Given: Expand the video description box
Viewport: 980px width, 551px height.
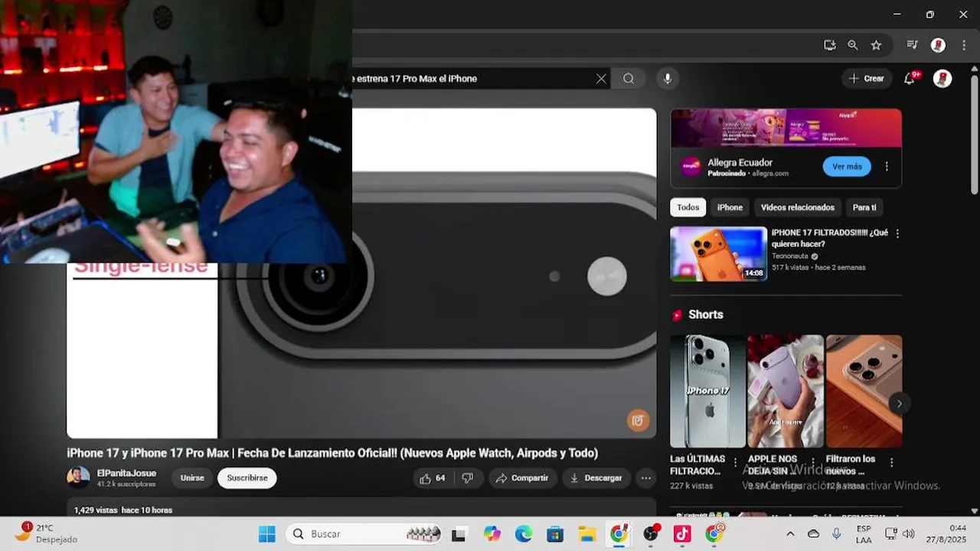Looking at the screenshot, I should click(361, 508).
